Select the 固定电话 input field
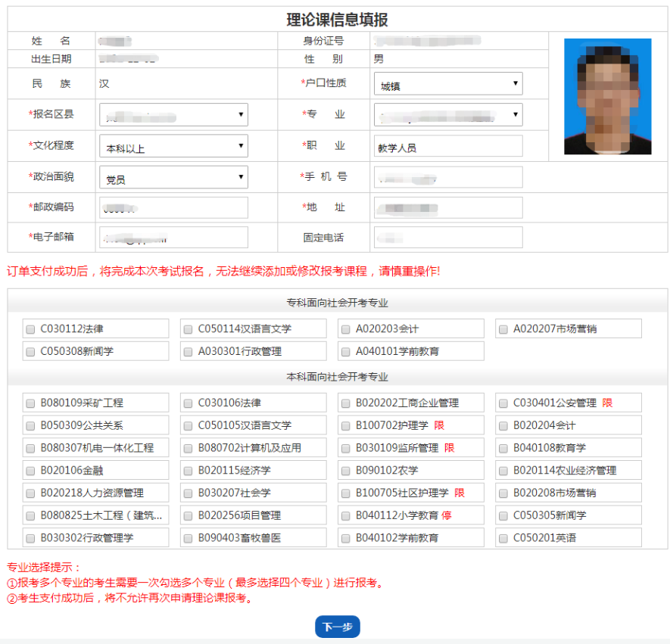Screen dimensions: 670x644 coord(447,238)
